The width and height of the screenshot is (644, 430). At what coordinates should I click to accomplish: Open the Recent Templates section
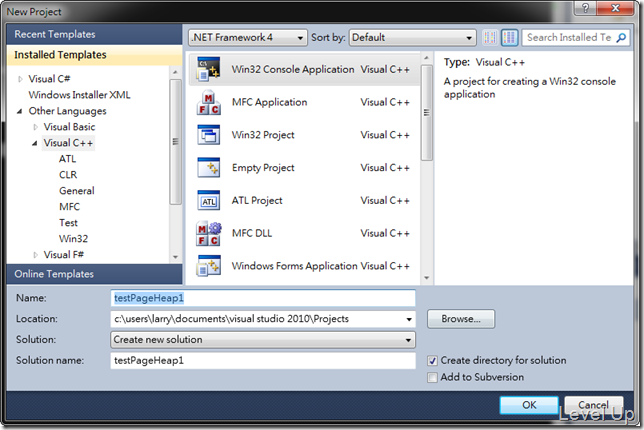94,34
